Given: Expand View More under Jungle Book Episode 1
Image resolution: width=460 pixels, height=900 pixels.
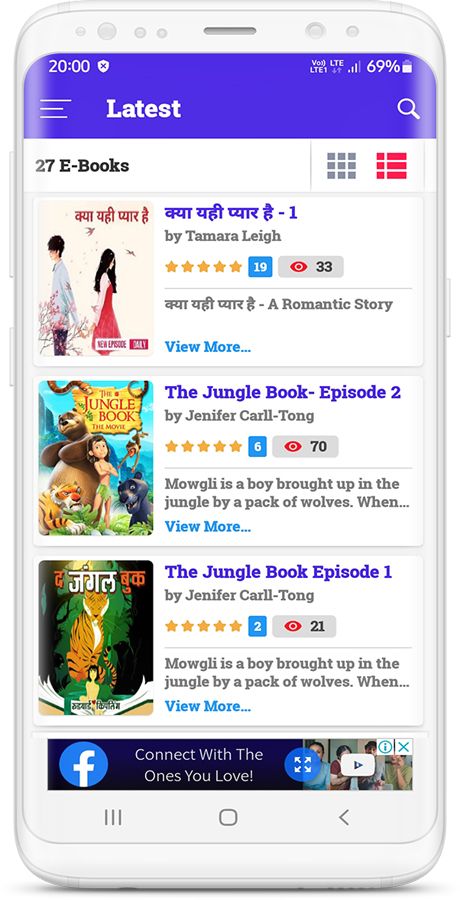Looking at the screenshot, I should point(208,706).
